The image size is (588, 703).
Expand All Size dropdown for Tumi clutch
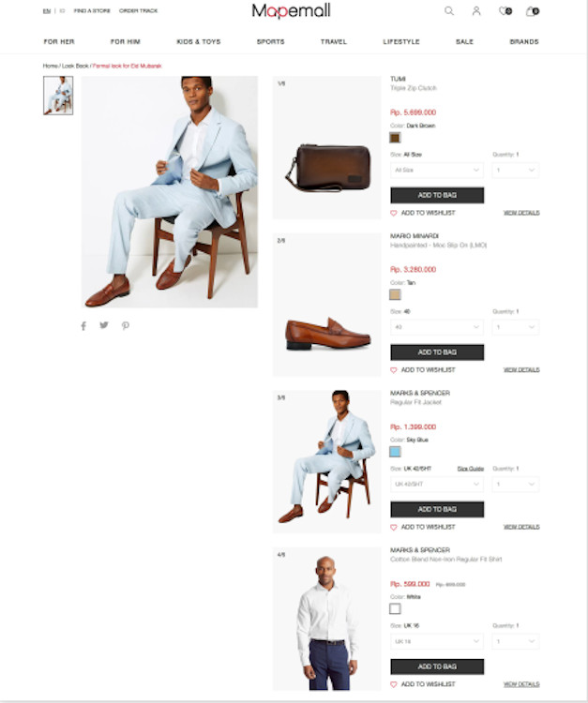click(x=437, y=171)
